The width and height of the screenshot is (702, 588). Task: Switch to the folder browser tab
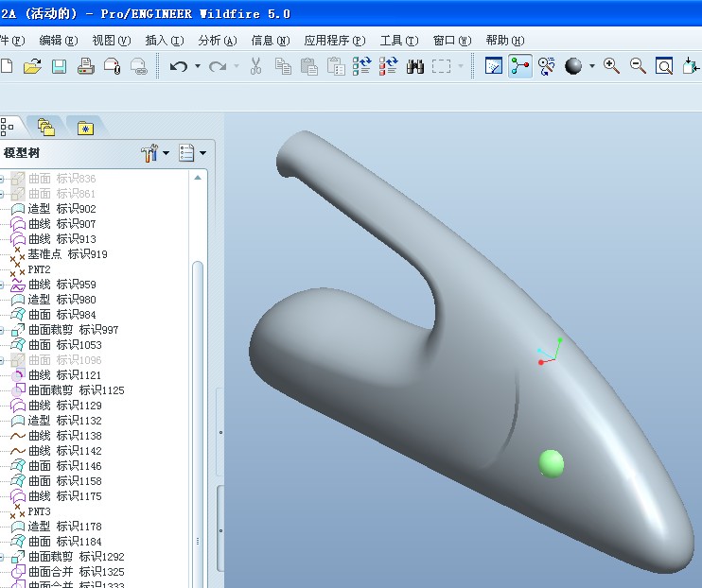point(46,128)
